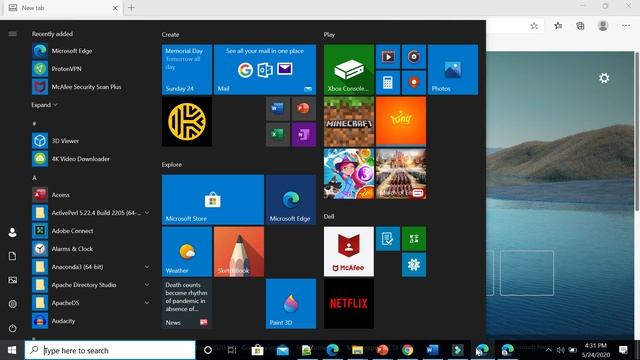Image resolution: width=640 pixels, height=360 pixels.
Task: Open Edge Settings and more menu
Action: [x=626, y=26]
